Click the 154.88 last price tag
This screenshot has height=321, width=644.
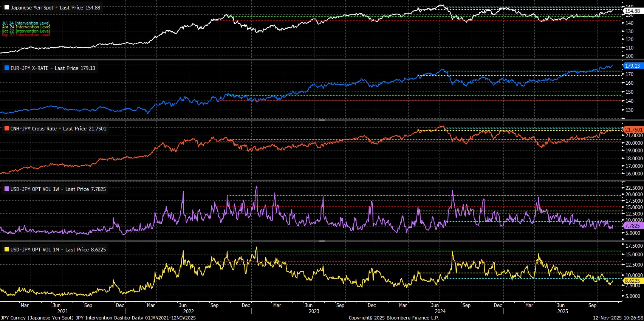click(x=632, y=11)
